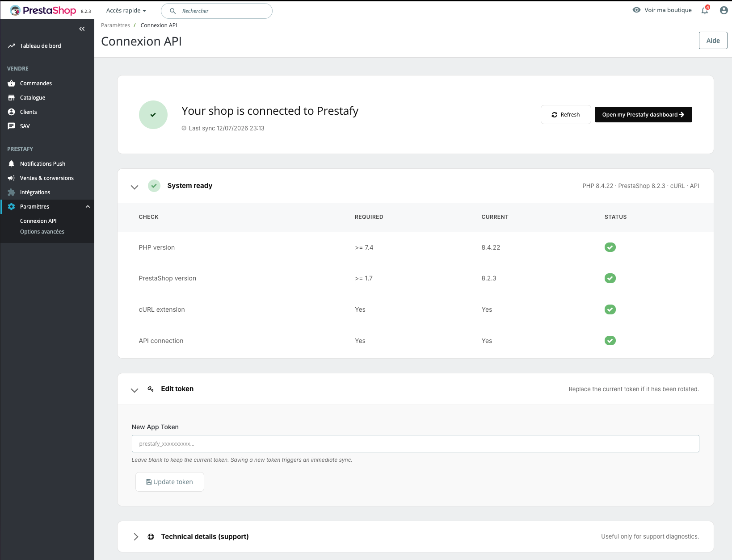Screen dimensions: 732x560
Task: Click the "8.2.3" current PrestaShop value
Action: 489,278
